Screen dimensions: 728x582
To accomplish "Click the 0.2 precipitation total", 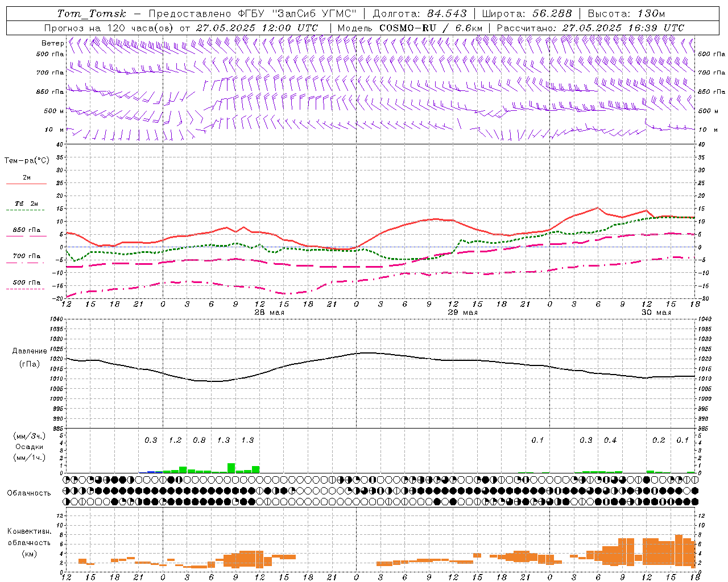I will coord(659,440).
